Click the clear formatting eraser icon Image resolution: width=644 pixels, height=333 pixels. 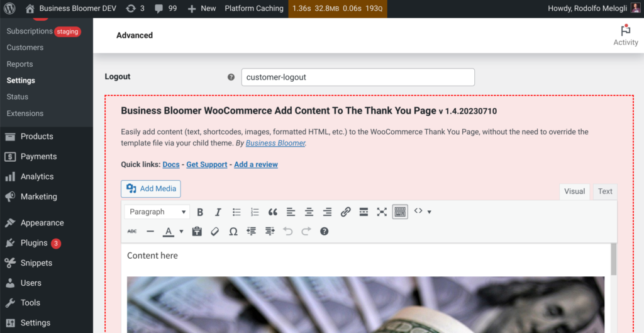[215, 232]
